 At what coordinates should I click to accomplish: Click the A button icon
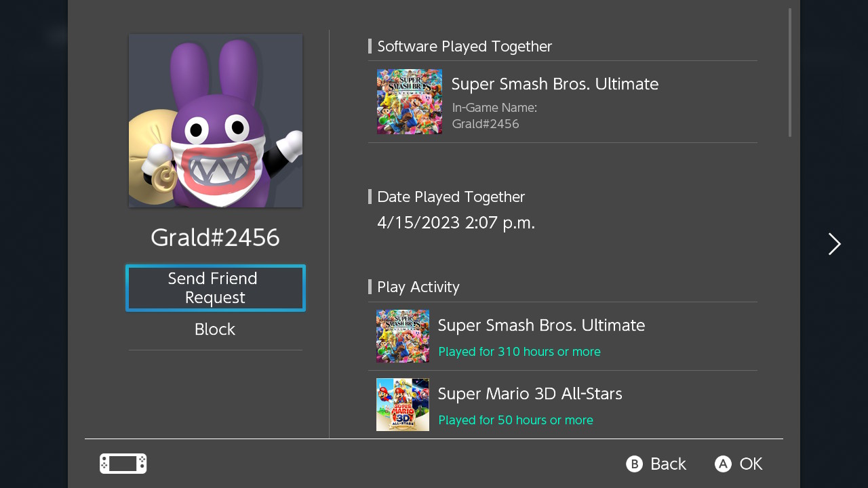coord(723,464)
